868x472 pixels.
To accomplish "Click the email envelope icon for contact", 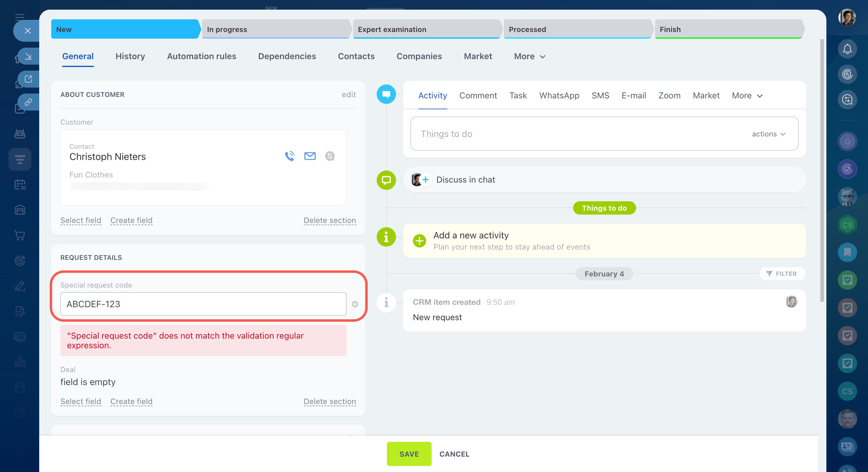I will point(310,156).
